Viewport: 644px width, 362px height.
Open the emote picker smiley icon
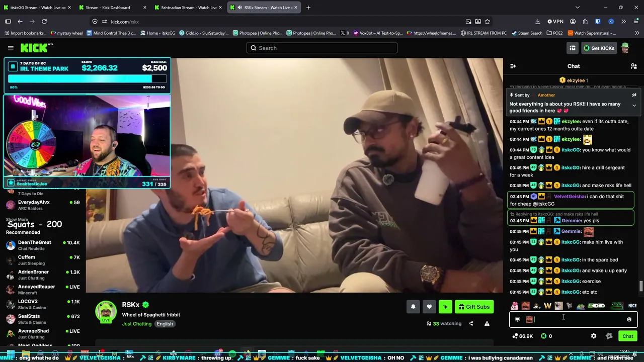tap(629, 319)
